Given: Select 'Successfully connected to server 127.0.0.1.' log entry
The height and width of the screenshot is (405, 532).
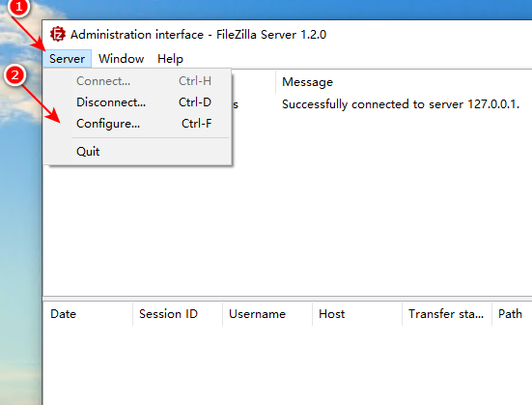Looking at the screenshot, I should (x=401, y=104).
